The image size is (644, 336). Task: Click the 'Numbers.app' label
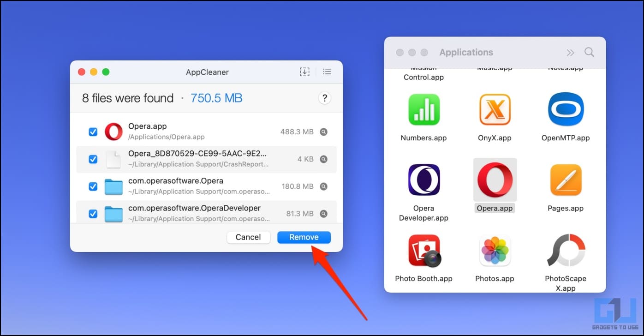423,138
